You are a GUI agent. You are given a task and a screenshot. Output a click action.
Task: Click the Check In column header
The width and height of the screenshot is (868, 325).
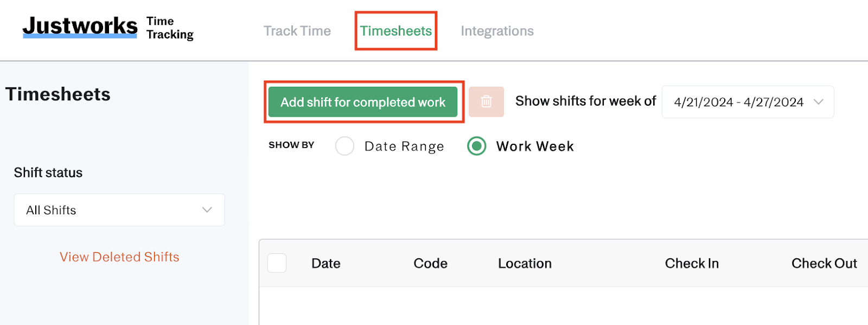point(692,263)
